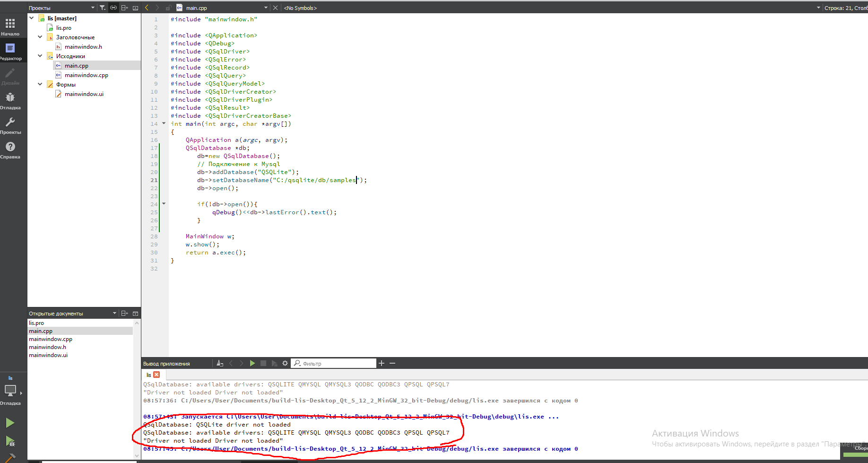This screenshot has height=463, width=868.
Task: Select the lis output tab
Action: pos(148,375)
